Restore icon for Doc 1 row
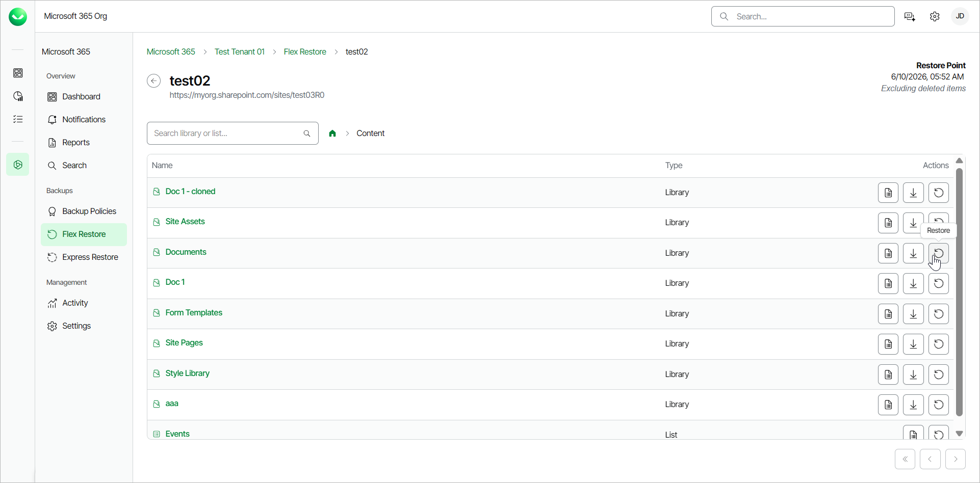 click(939, 283)
